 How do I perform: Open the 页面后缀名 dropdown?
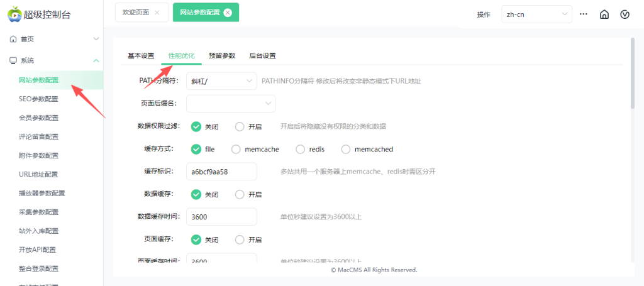tap(231, 104)
